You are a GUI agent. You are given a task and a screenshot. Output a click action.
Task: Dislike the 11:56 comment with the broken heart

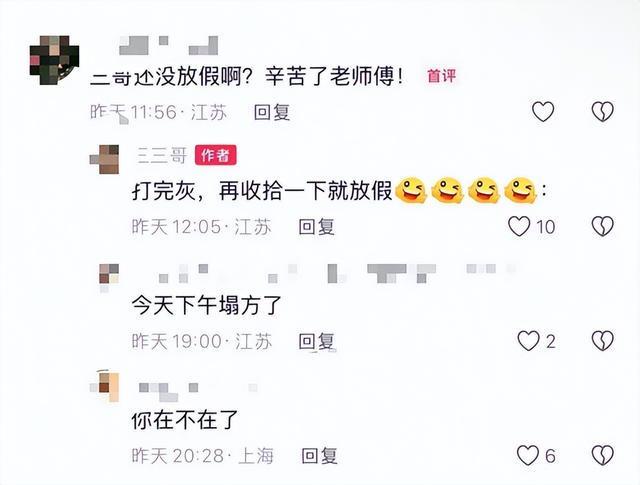[x=603, y=111]
